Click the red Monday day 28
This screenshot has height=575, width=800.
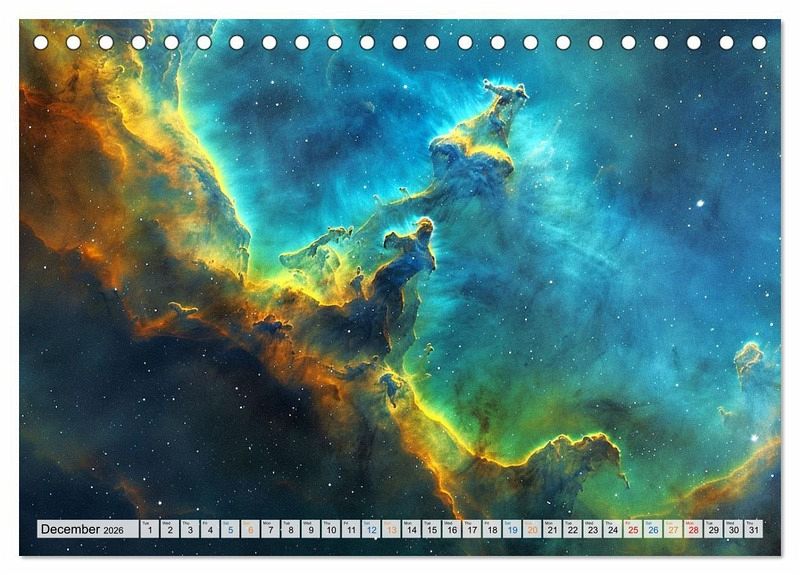click(x=693, y=529)
